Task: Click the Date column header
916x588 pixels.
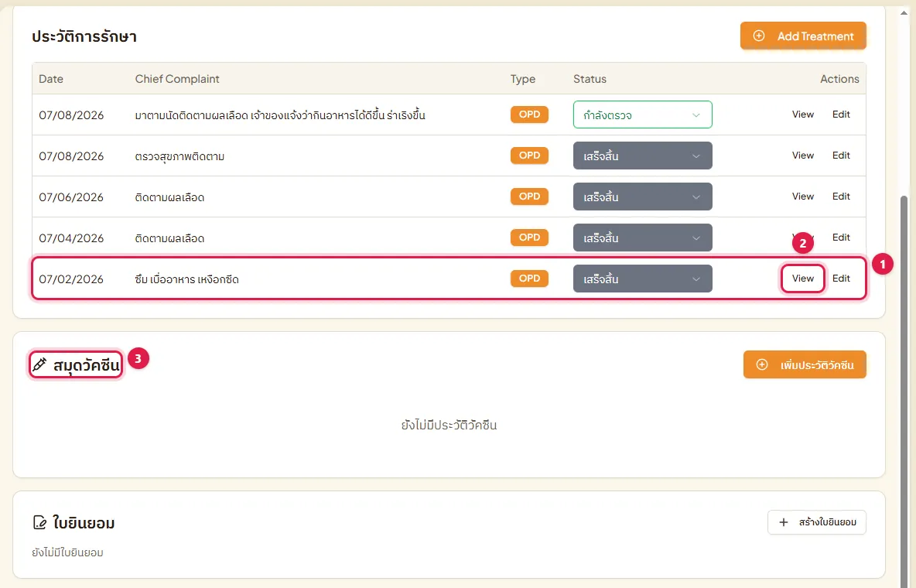Action: click(51, 79)
